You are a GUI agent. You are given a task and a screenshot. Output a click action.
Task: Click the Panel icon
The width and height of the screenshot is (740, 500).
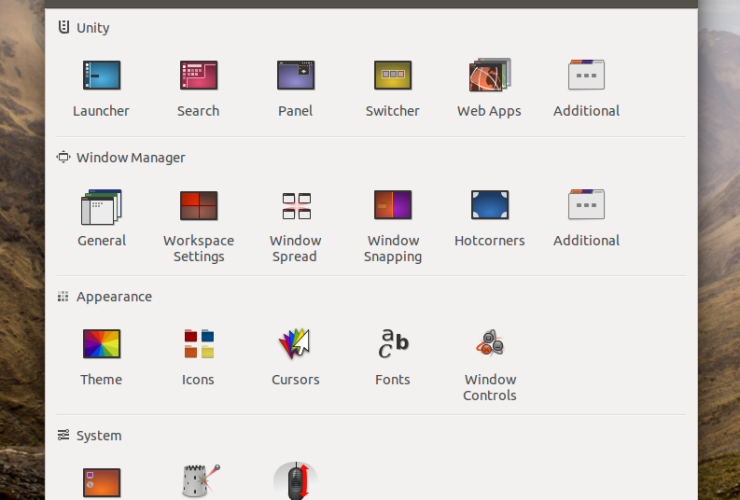[x=295, y=76]
